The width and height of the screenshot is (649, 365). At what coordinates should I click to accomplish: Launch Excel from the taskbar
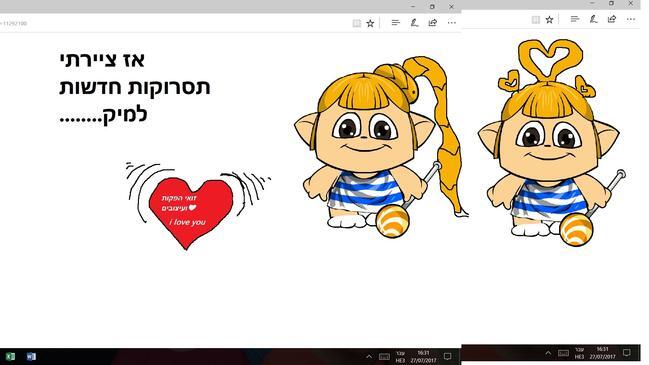click(10, 356)
